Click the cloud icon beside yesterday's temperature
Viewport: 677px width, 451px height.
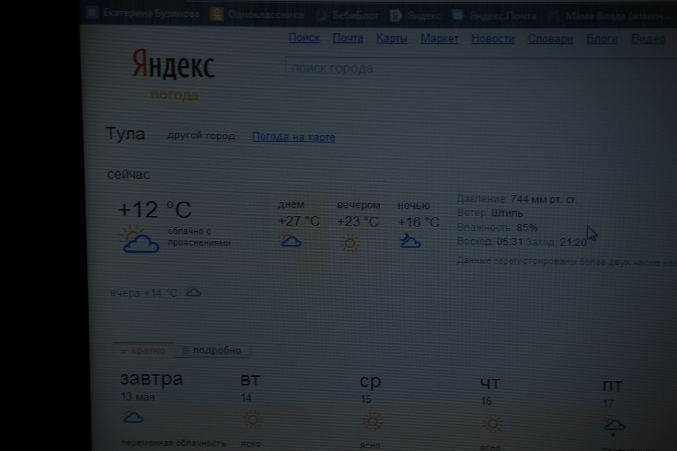point(194,292)
